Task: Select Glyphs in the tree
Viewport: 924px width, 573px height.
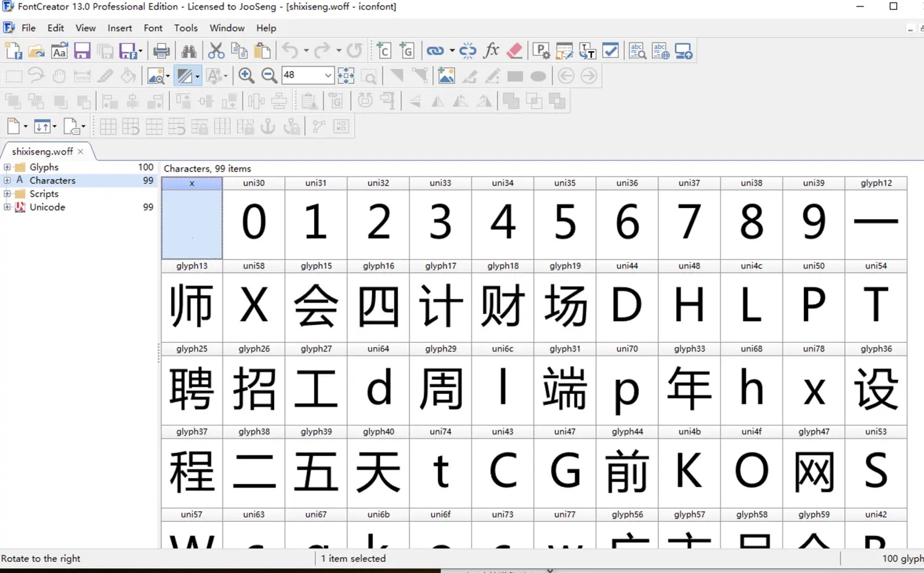Action: tap(44, 167)
